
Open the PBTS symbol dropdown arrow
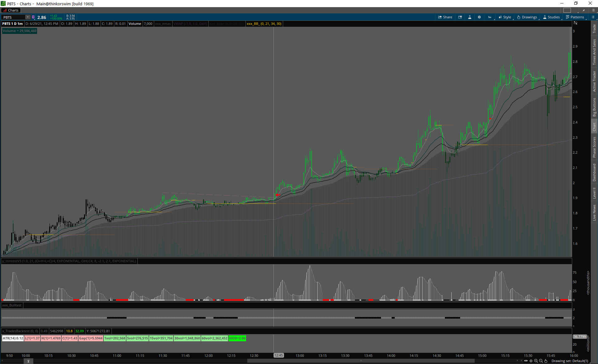pyautogui.click(x=27, y=17)
